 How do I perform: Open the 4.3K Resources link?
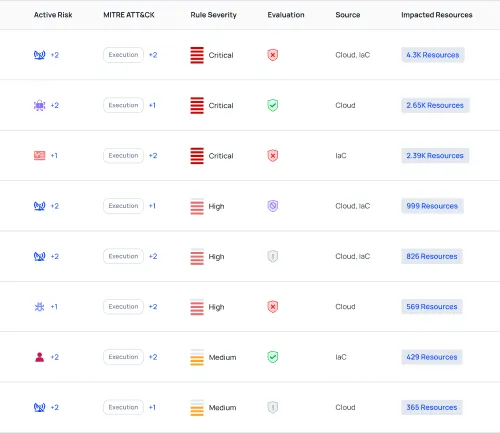[x=433, y=55]
